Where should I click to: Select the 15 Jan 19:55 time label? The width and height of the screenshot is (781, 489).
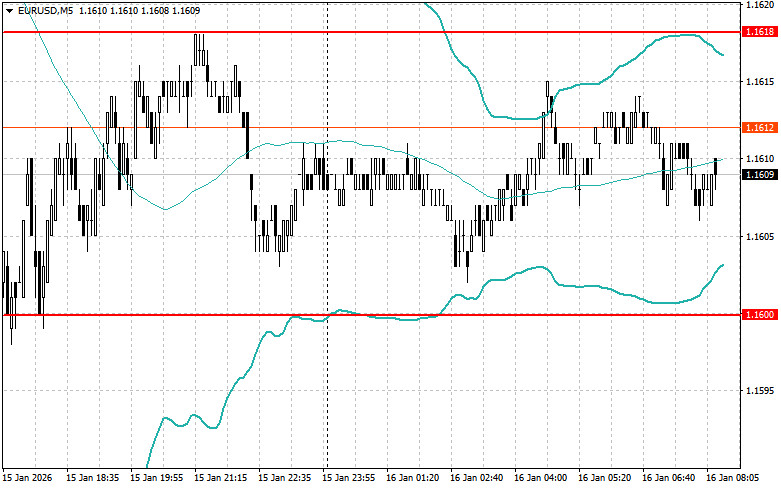156,478
